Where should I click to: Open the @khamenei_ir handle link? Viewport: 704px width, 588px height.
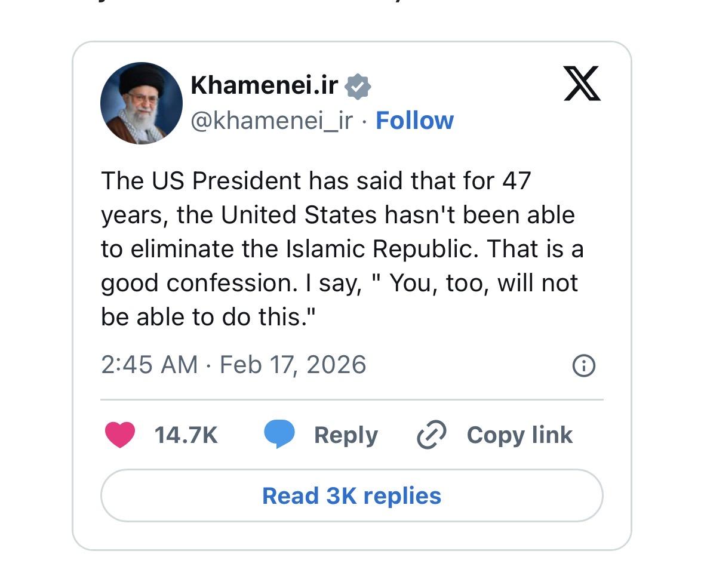(x=272, y=121)
